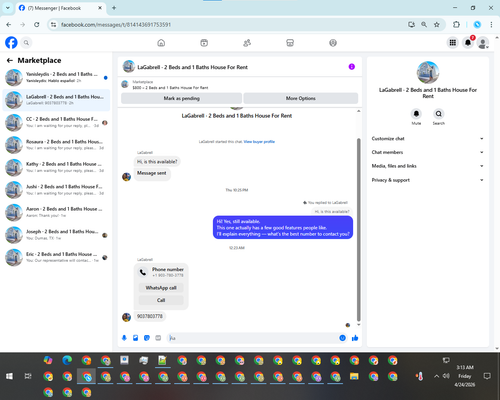The image size is (500, 400).
Task: Expand Customize chat section
Action: click(x=428, y=139)
